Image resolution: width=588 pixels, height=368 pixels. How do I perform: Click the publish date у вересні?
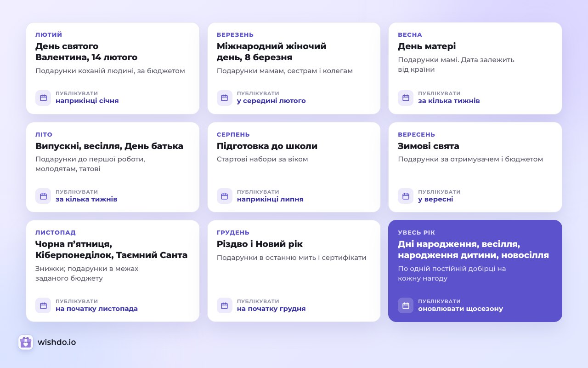click(435, 199)
